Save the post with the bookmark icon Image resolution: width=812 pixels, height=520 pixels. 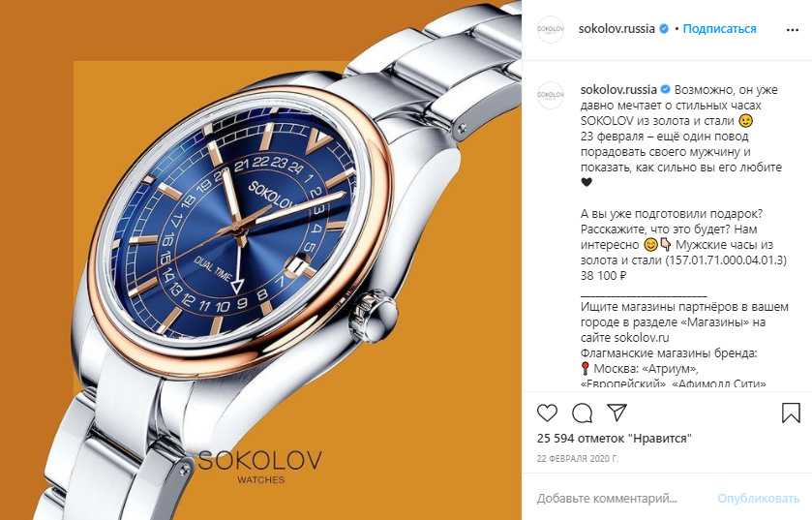click(791, 413)
